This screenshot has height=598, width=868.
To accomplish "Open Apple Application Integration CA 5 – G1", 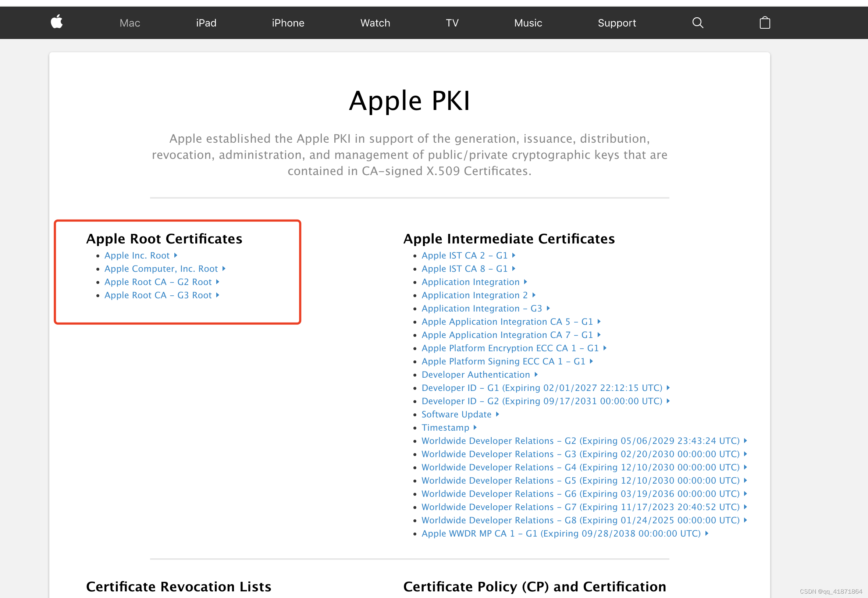I will tap(511, 322).
